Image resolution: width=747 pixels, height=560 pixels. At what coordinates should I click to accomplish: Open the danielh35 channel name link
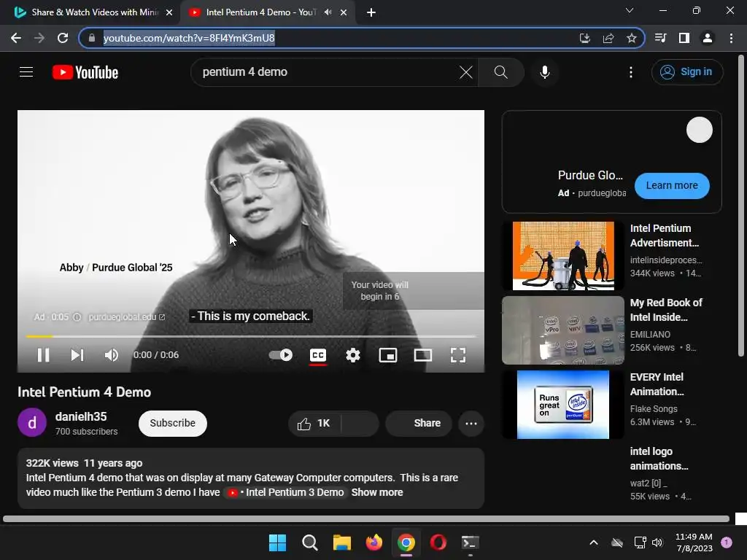[81, 416]
